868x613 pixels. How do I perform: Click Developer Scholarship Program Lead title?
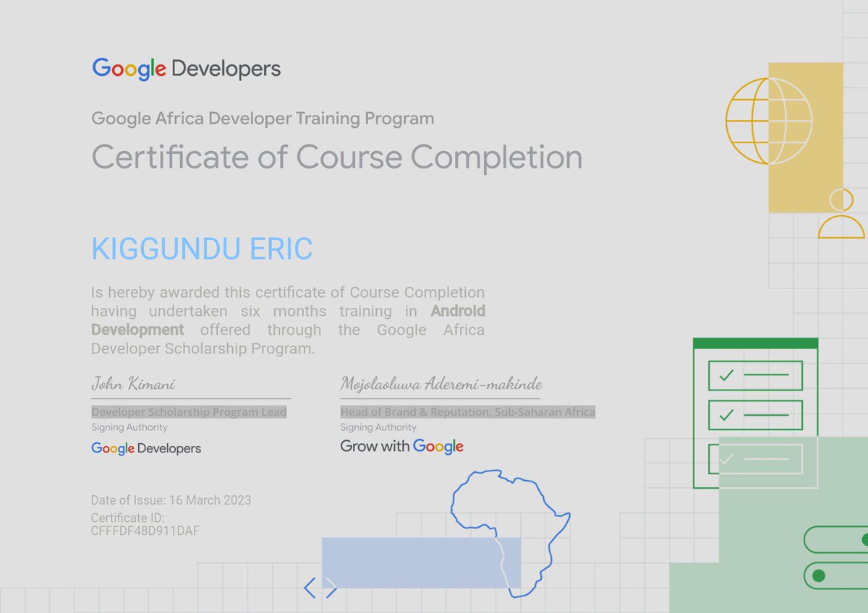coord(189,412)
